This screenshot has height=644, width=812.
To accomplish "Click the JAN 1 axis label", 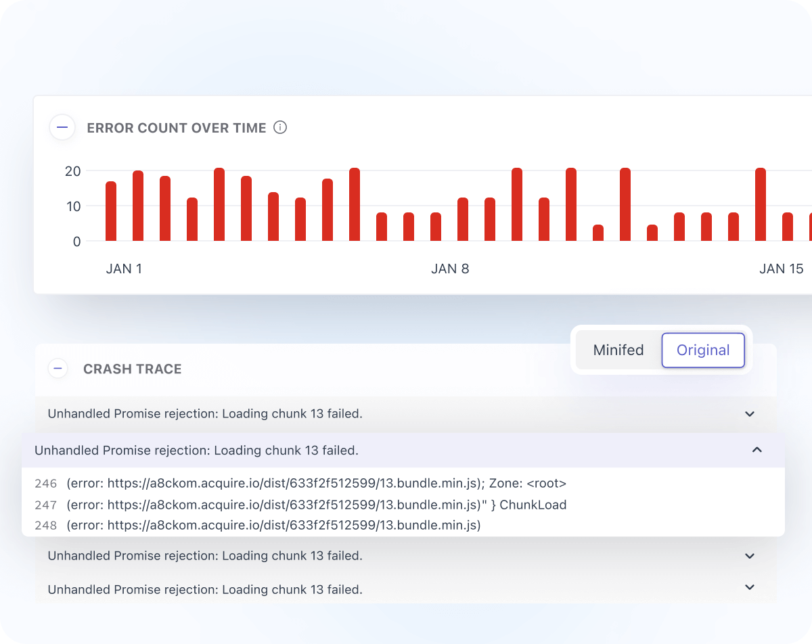I will [x=125, y=269].
